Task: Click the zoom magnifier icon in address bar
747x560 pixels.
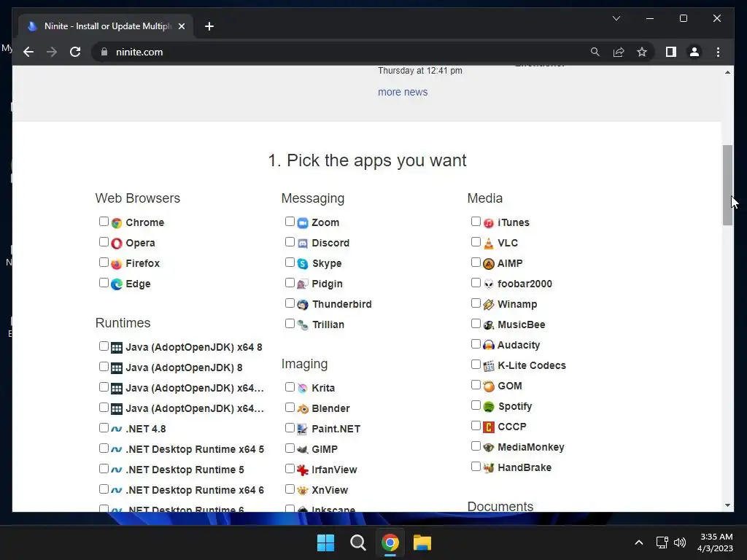Action: click(595, 52)
